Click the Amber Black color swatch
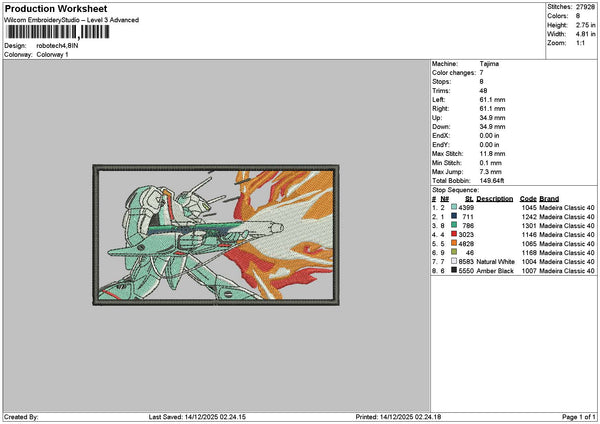600x424 pixels. pyautogui.click(x=454, y=270)
